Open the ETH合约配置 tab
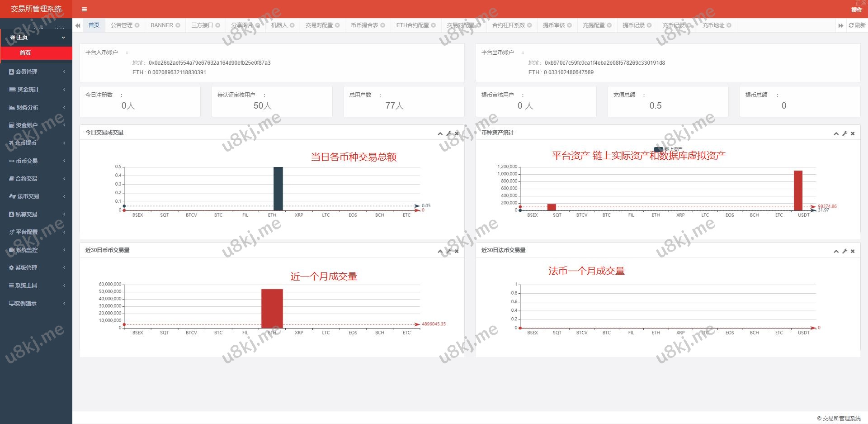 tap(412, 25)
